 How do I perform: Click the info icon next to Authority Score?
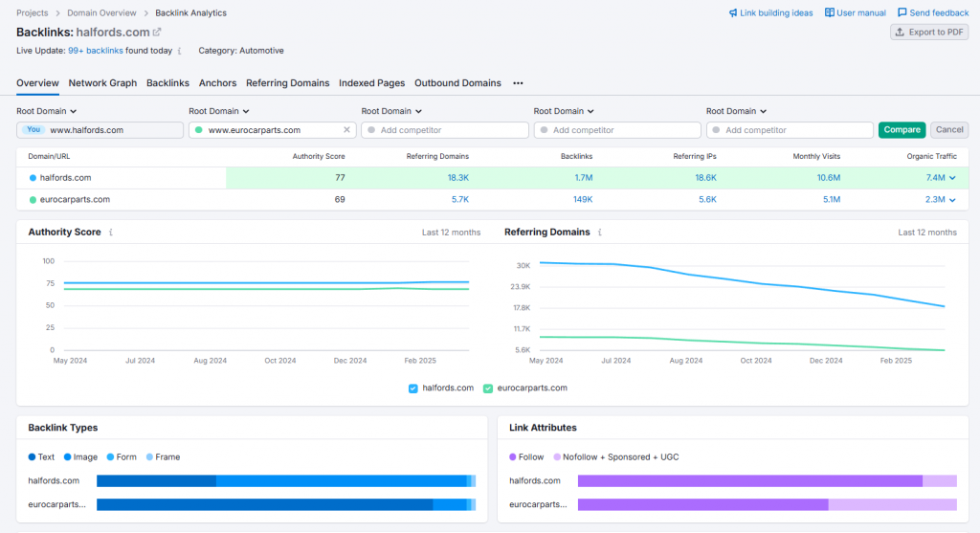coord(111,233)
